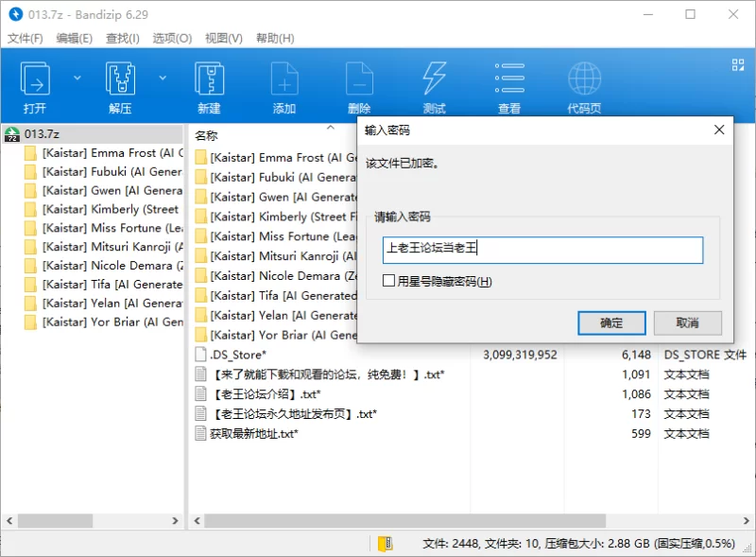This screenshot has height=557, width=756.
Task: Click folder icon of Nicole Demara in file list
Action: (200, 276)
